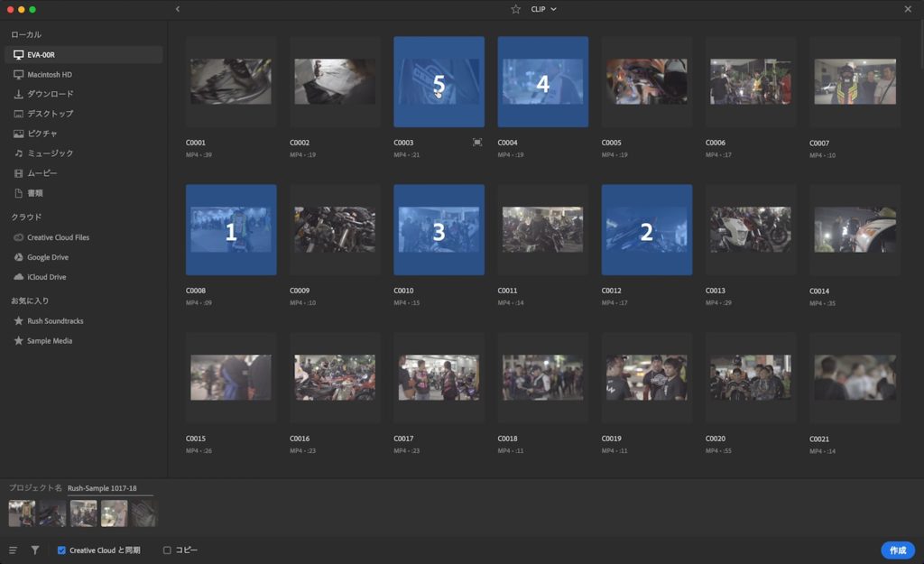Click the macOS green fullscreen window button

pyautogui.click(x=32, y=9)
